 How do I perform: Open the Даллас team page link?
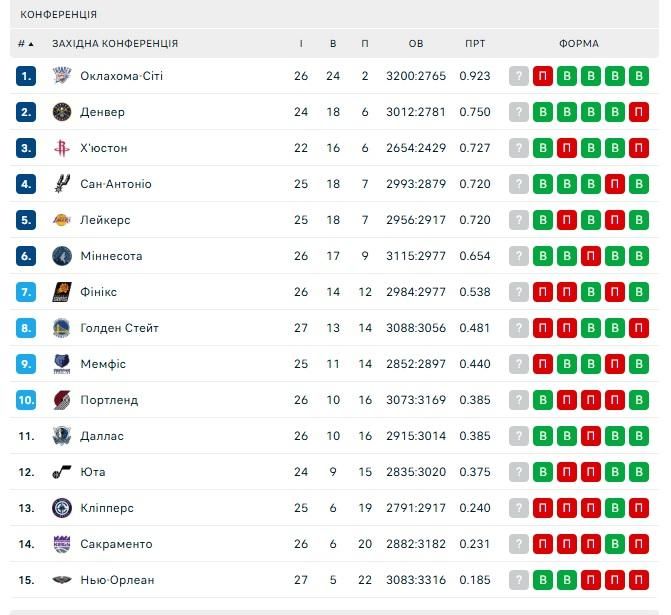[x=102, y=436]
